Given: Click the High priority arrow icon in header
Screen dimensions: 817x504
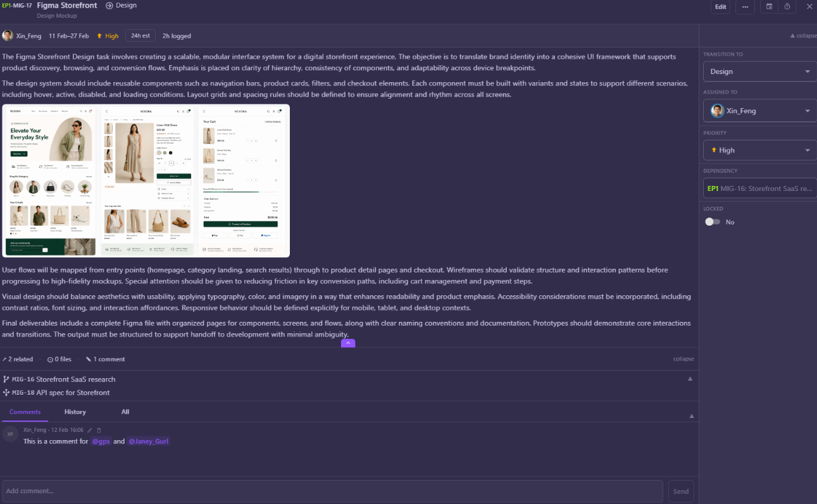Looking at the screenshot, I should [x=101, y=35].
